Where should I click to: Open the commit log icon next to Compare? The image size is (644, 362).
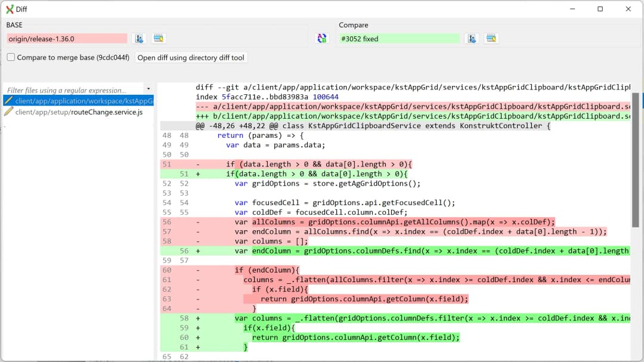coord(491,38)
